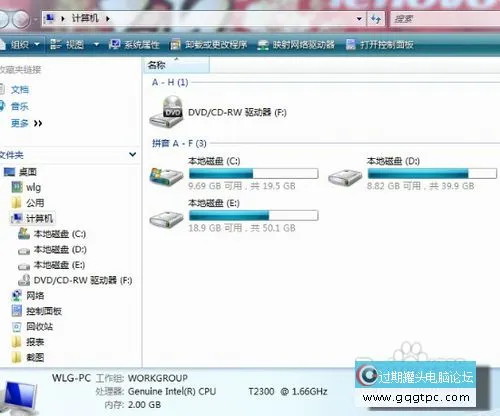Click the forward navigation button
500x416 pixels.
(x=21, y=19)
